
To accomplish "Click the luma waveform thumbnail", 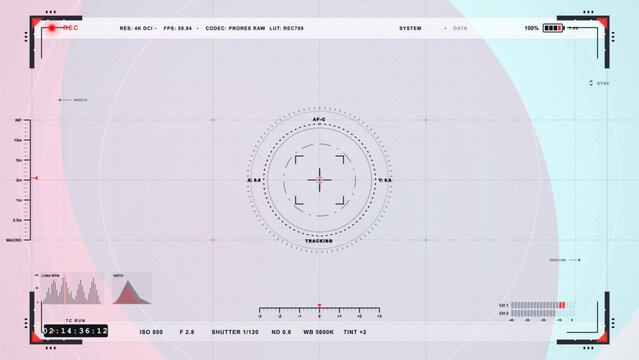I will [x=71, y=288].
